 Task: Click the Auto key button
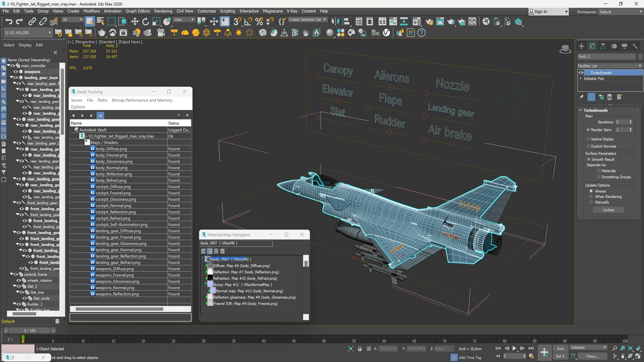point(560,349)
